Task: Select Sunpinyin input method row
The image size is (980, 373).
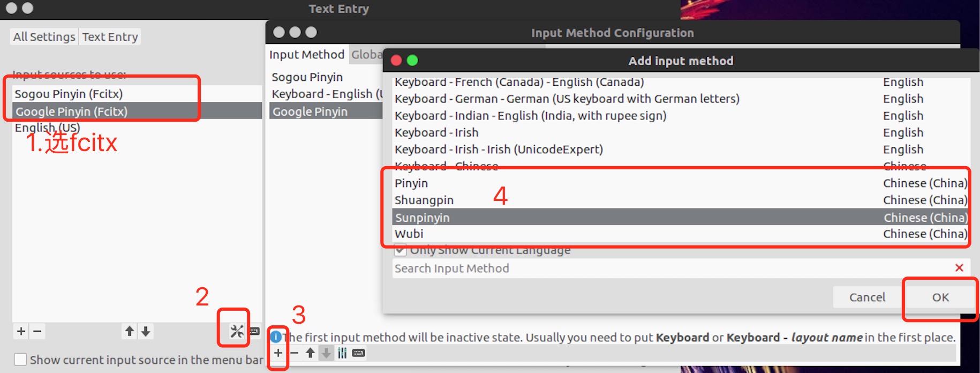Action: 681,217
